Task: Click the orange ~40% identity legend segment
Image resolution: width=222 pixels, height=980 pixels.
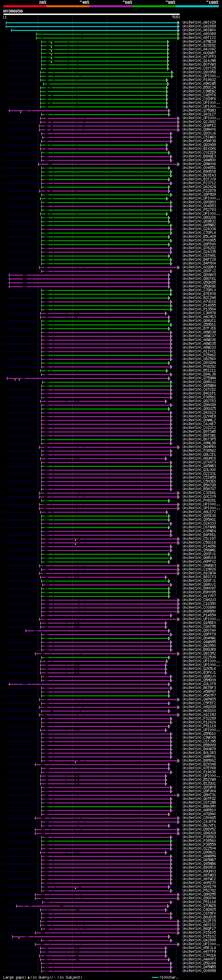Action: [68, 6]
